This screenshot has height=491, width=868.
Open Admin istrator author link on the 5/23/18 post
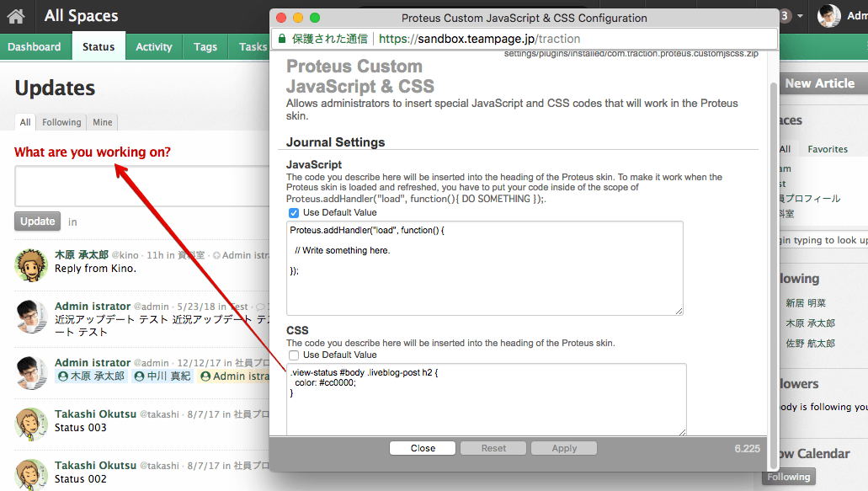[x=93, y=307]
